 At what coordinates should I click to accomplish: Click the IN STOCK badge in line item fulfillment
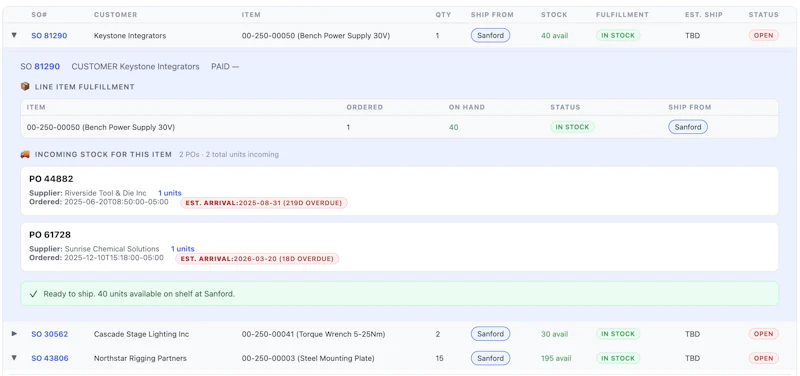[x=572, y=127]
